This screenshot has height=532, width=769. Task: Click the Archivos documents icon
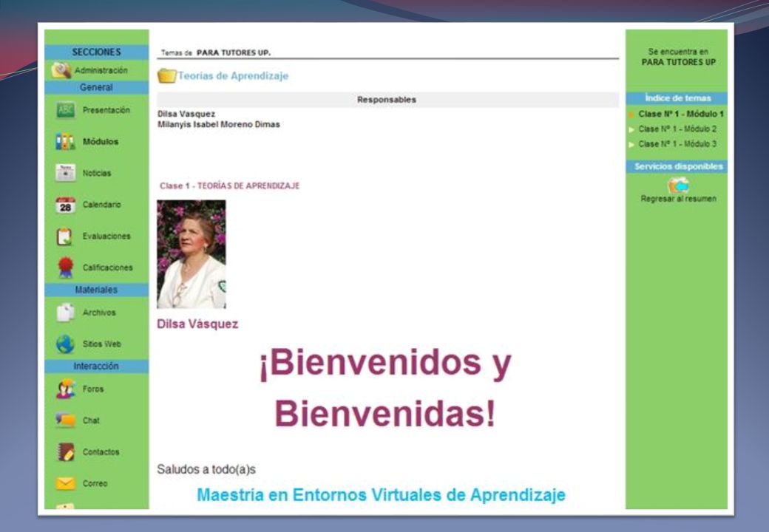65,313
